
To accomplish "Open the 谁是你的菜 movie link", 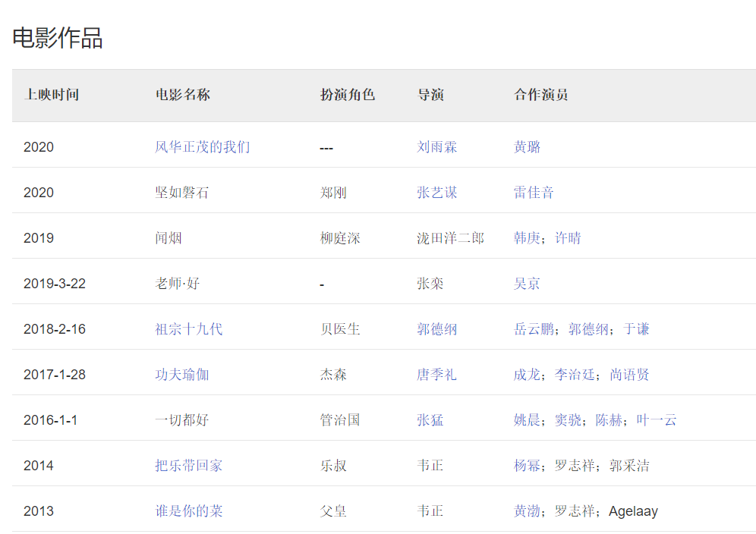I will pyautogui.click(x=189, y=511).
